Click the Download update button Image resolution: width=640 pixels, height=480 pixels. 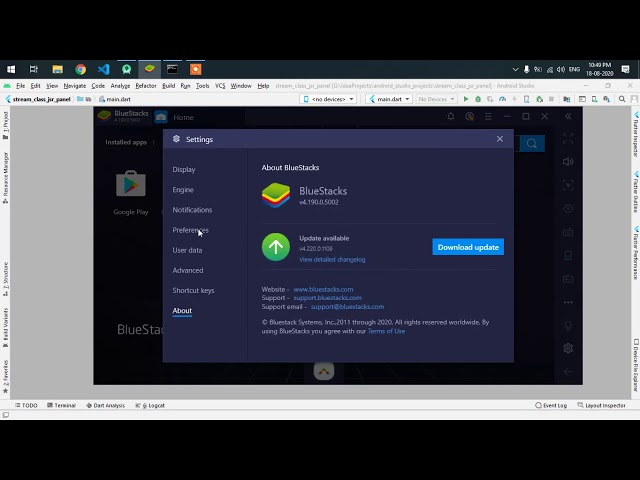(468, 247)
